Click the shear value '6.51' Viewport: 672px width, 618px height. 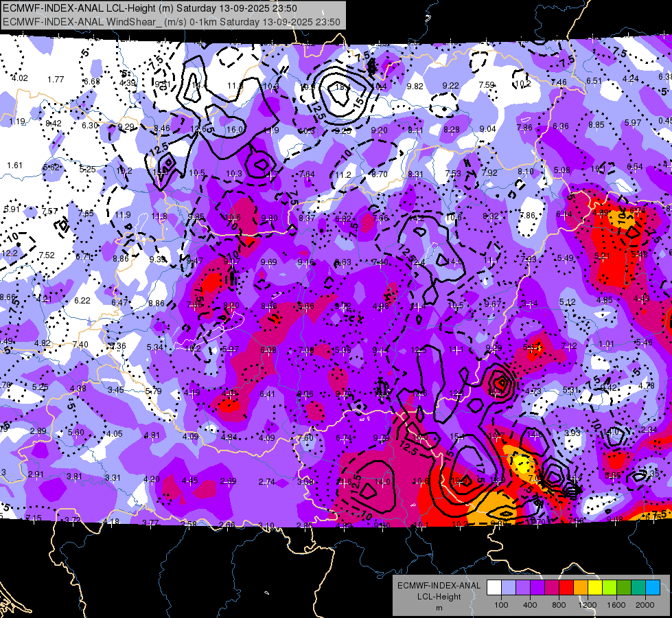point(594,80)
